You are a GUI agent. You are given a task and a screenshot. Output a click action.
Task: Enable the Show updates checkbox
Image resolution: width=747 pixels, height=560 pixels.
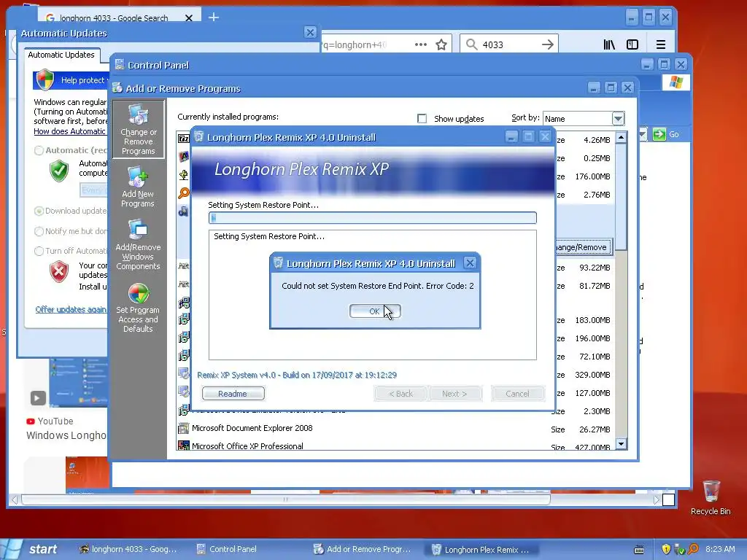422,118
